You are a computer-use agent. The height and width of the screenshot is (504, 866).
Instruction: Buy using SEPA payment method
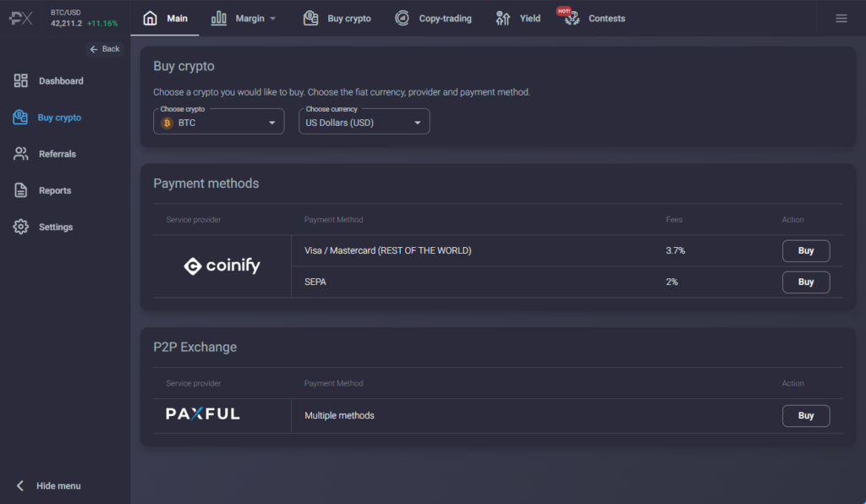[x=805, y=282]
